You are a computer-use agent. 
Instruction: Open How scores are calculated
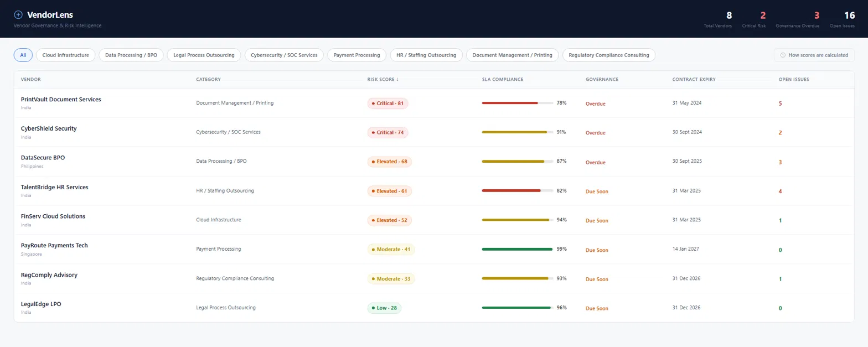(x=814, y=55)
